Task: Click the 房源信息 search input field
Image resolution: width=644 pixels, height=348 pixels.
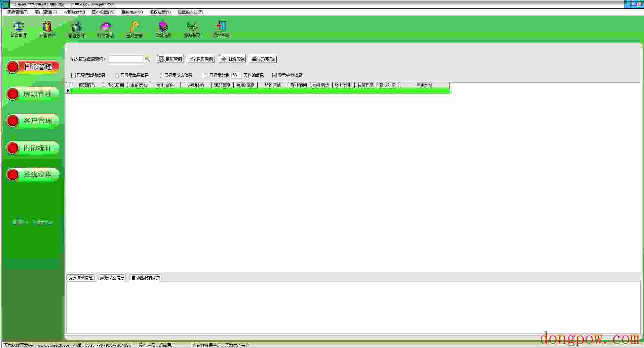Action: (125, 59)
